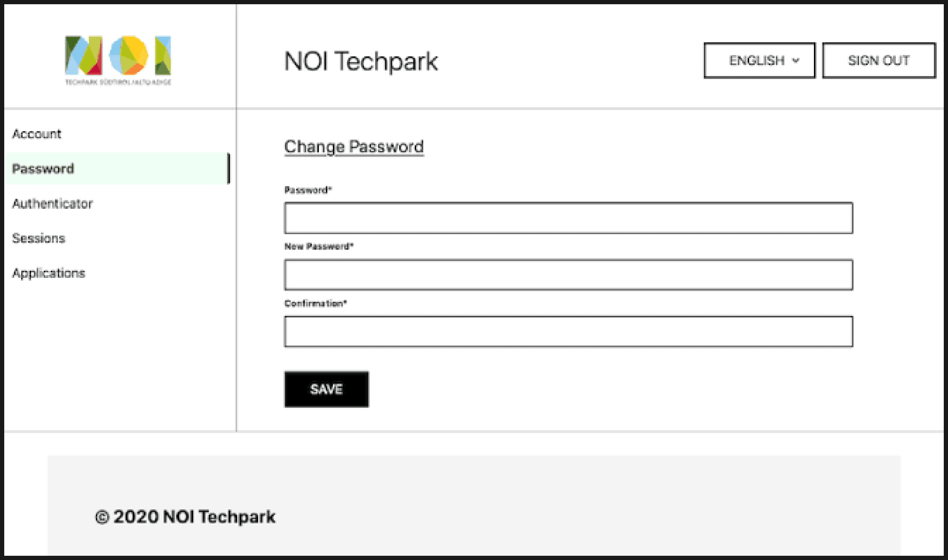Click the tagline text beneath the NOI logo
This screenshot has width=948, height=560.
(118, 82)
